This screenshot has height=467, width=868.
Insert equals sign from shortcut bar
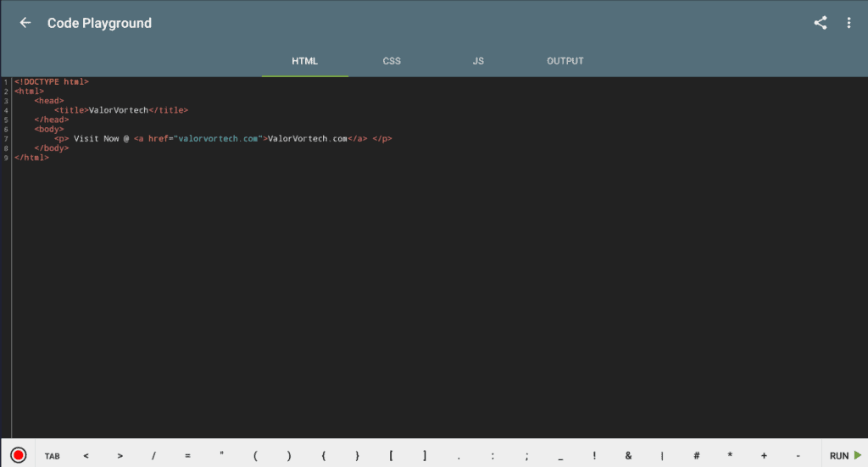point(187,456)
